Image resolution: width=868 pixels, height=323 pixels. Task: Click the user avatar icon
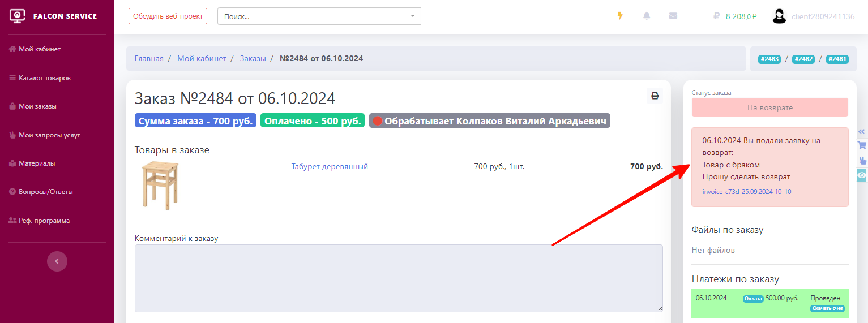pos(780,16)
